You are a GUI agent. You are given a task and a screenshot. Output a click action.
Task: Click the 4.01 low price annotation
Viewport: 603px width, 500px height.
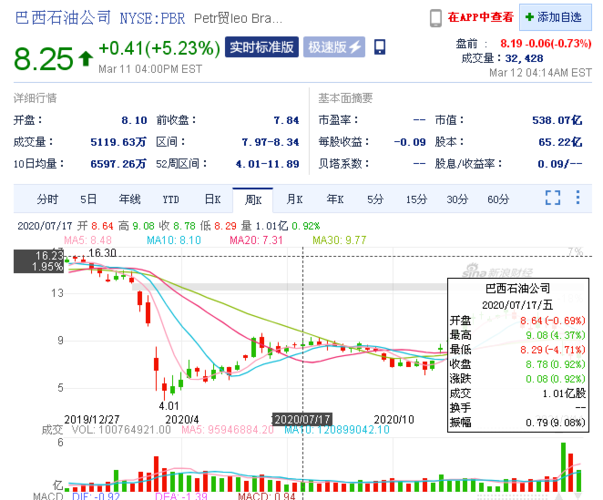tap(169, 406)
